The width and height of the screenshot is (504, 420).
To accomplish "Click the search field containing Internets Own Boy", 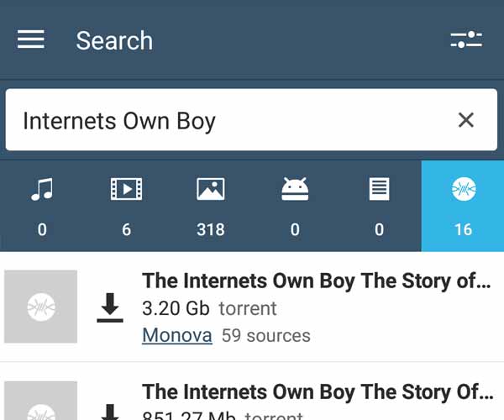I will point(251,119).
